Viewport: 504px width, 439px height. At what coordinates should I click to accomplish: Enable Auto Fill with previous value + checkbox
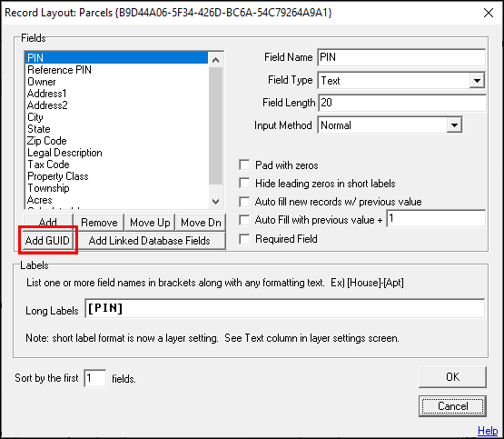[244, 220]
